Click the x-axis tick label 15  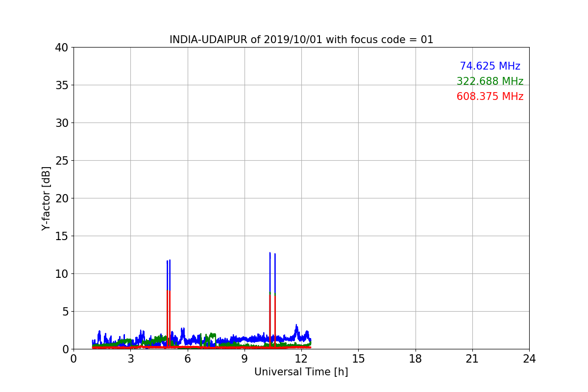tap(358, 359)
